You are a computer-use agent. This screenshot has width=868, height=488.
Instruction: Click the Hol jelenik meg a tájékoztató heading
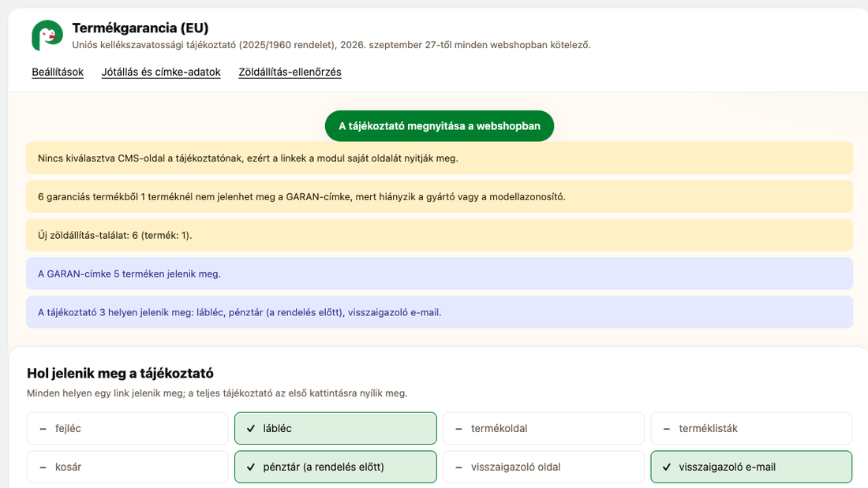(x=120, y=374)
